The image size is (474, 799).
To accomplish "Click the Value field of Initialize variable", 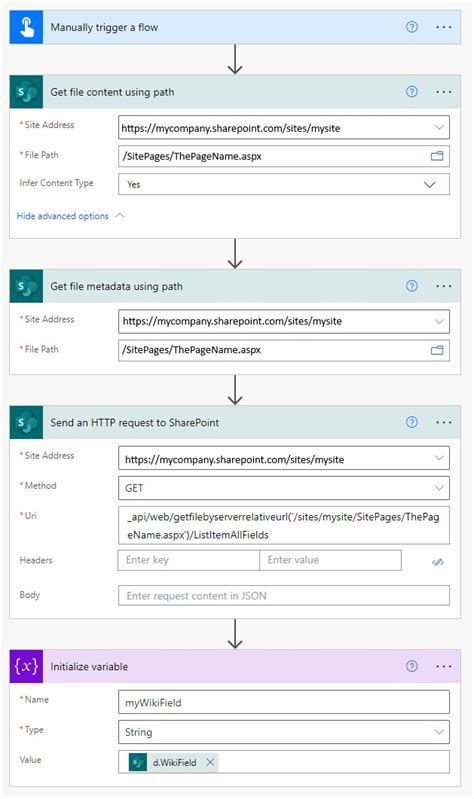I will click(284, 762).
